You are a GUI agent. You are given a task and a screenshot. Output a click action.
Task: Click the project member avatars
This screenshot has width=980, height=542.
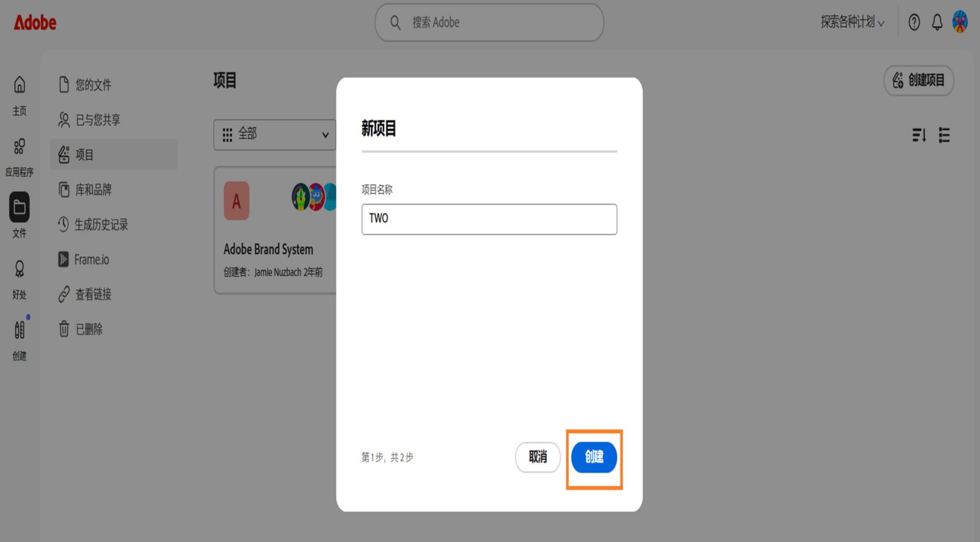pyautogui.click(x=313, y=197)
